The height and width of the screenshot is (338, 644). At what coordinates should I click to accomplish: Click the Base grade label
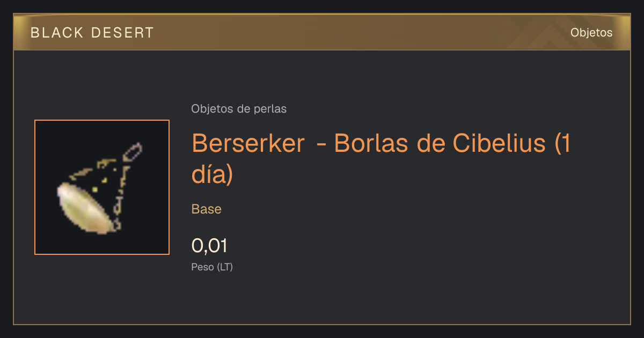[x=207, y=209]
